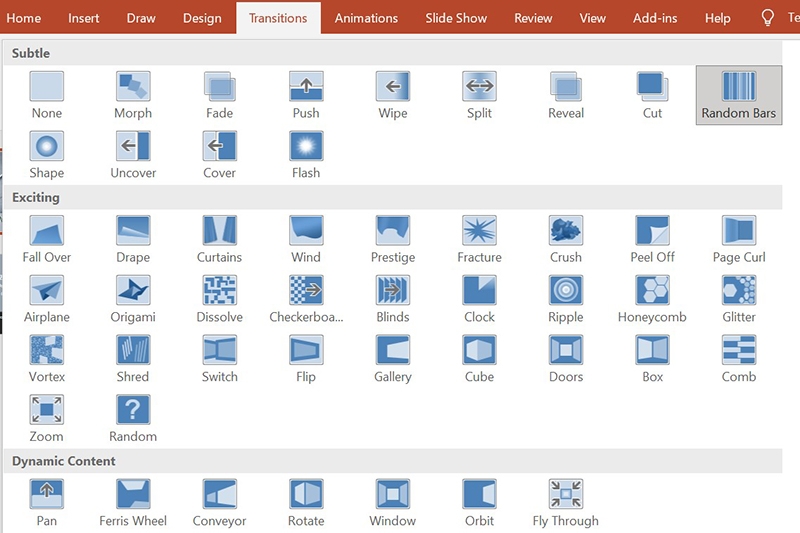Select the Wipe transition
Screen dimensions: 800x533
393,95
